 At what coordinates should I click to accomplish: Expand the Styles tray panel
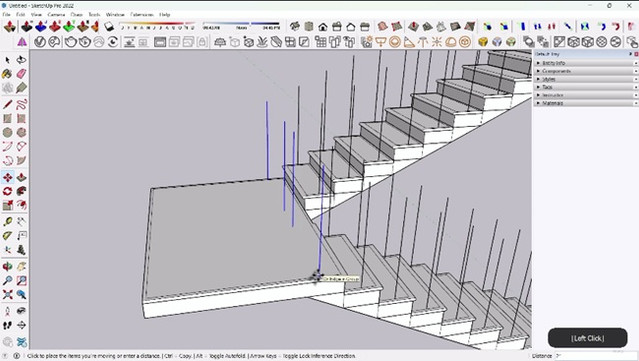[585, 79]
